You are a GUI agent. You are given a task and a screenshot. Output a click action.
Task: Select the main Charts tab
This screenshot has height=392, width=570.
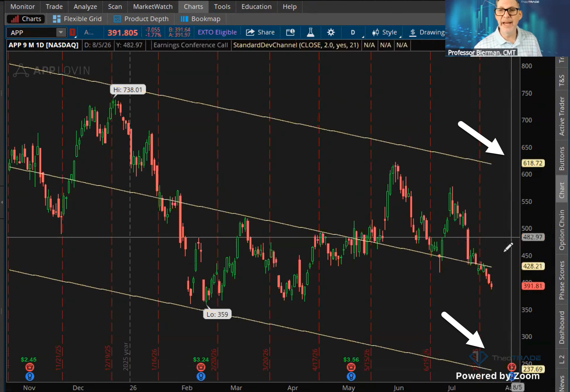[193, 6]
